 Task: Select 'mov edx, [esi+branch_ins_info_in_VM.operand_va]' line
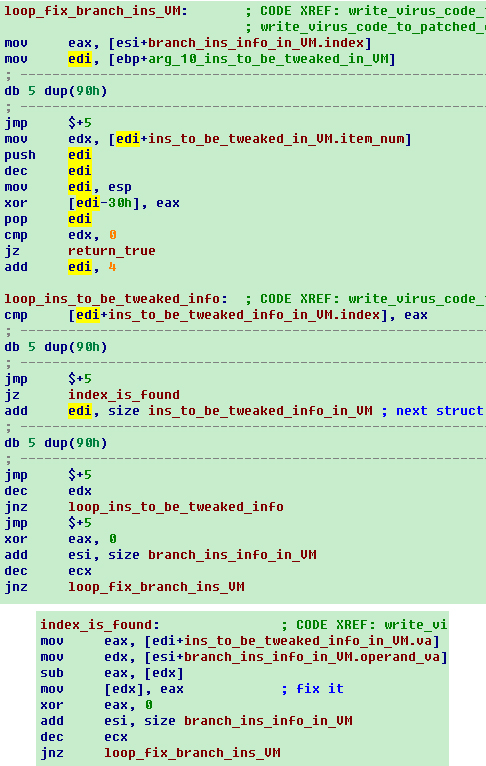[x=244, y=657]
